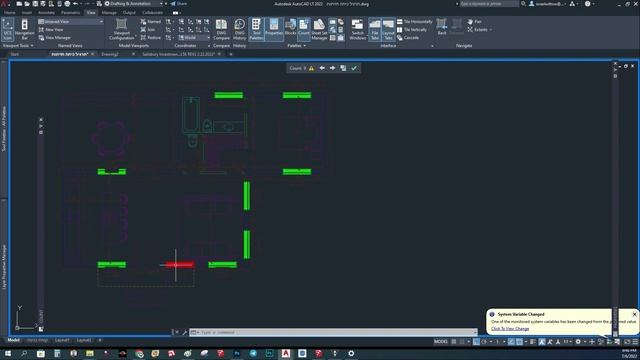
Task: Toggle the grid display in status bar
Action: tap(453, 342)
